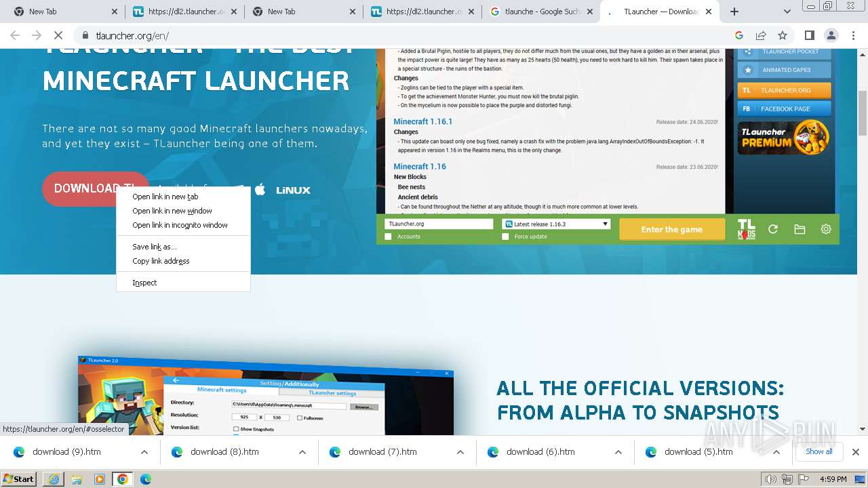Screen dimensions: 868x488
Task: Click the DOWNLOAD TL button
Action: point(95,188)
